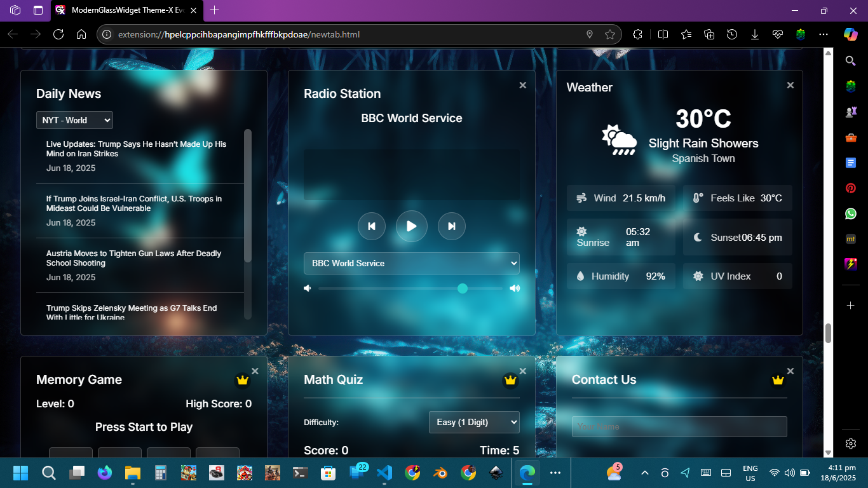Skip to the next radio station
This screenshot has height=488, width=868.
tap(452, 226)
